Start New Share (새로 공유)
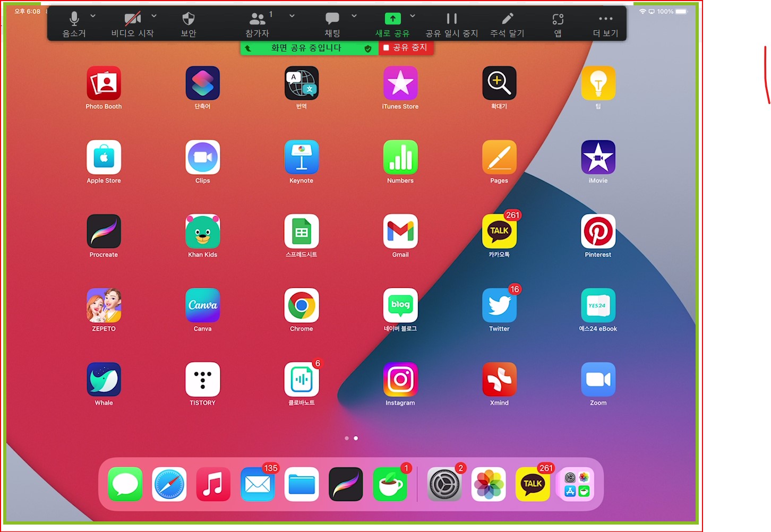The width and height of the screenshot is (771, 532). (x=392, y=24)
